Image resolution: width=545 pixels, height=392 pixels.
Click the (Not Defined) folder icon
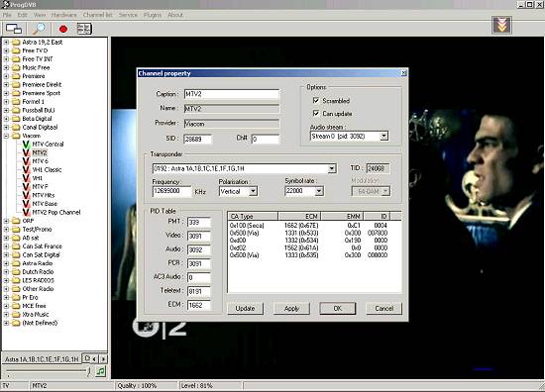click(x=16, y=323)
